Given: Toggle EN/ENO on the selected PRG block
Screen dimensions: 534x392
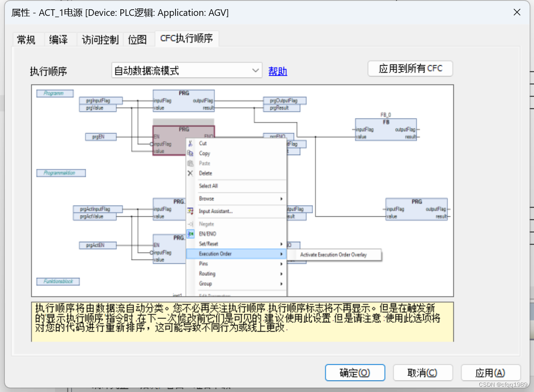Looking at the screenshot, I should tap(208, 234).
